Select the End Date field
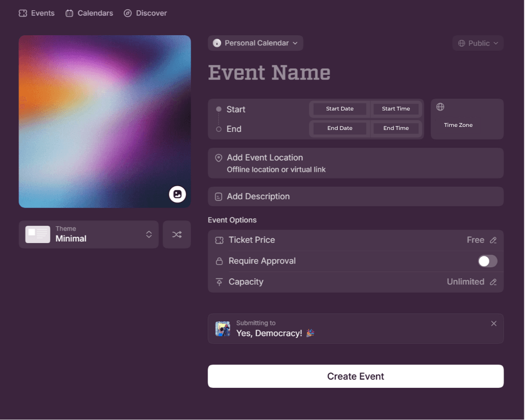525x420 pixels. [x=339, y=128]
